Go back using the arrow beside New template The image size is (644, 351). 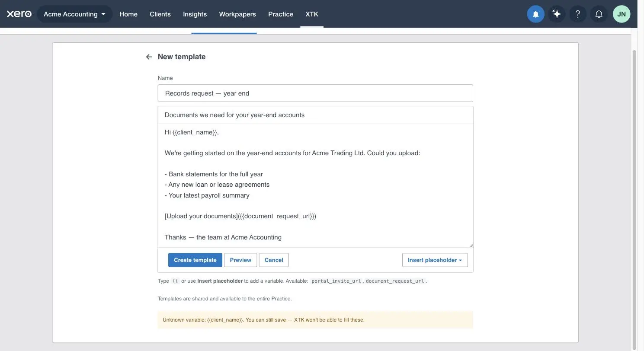click(149, 57)
